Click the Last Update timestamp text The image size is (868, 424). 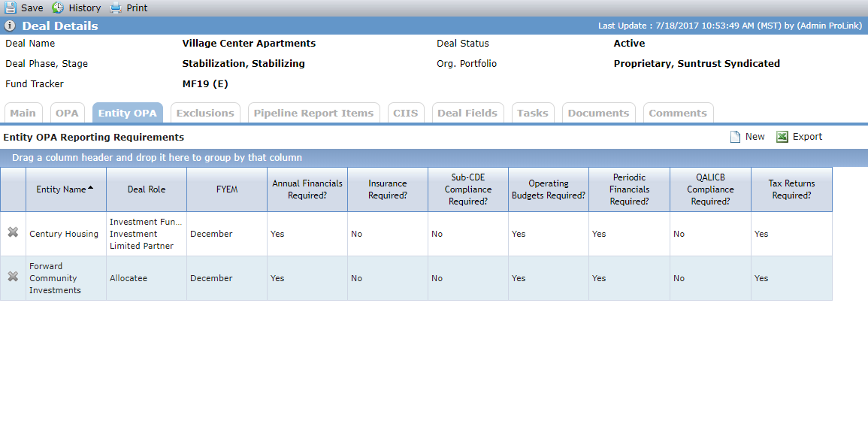(x=730, y=26)
